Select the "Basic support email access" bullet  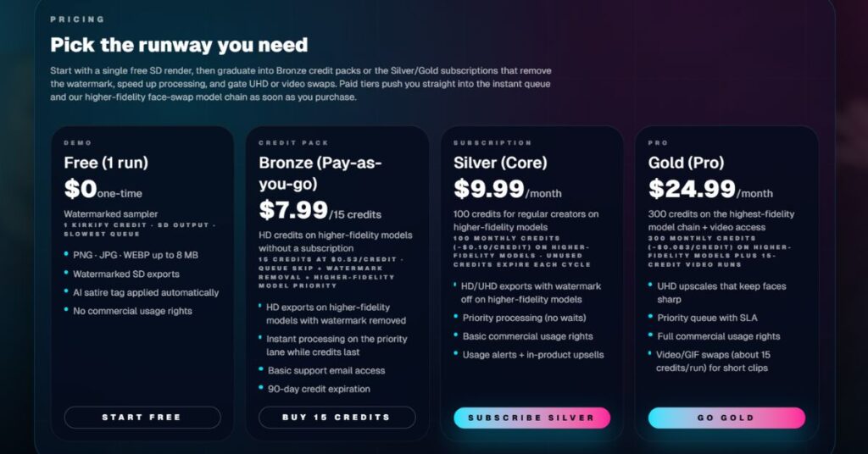click(326, 370)
